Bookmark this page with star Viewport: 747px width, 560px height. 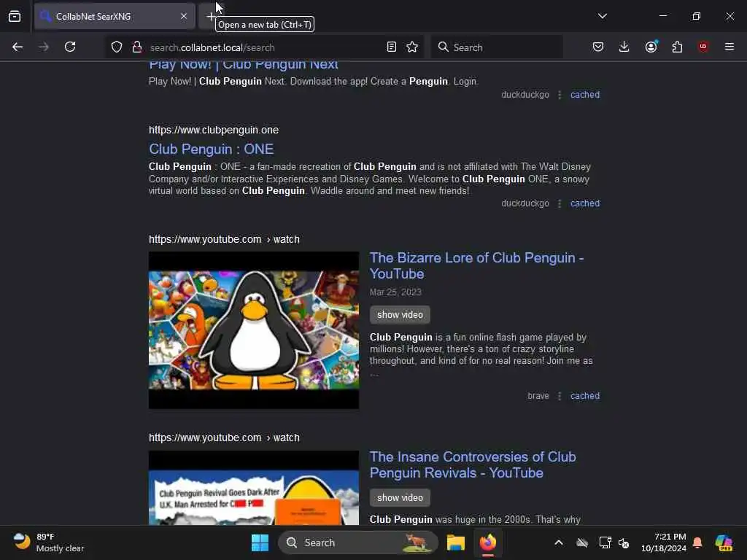pyautogui.click(x=412, y=47)
